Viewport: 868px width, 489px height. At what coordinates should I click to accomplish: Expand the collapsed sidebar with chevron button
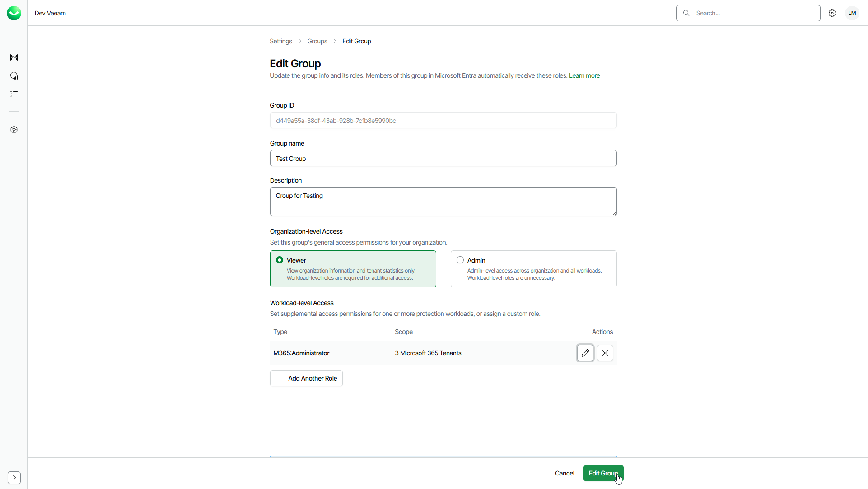pyautogui.click(x=14, y=478)
